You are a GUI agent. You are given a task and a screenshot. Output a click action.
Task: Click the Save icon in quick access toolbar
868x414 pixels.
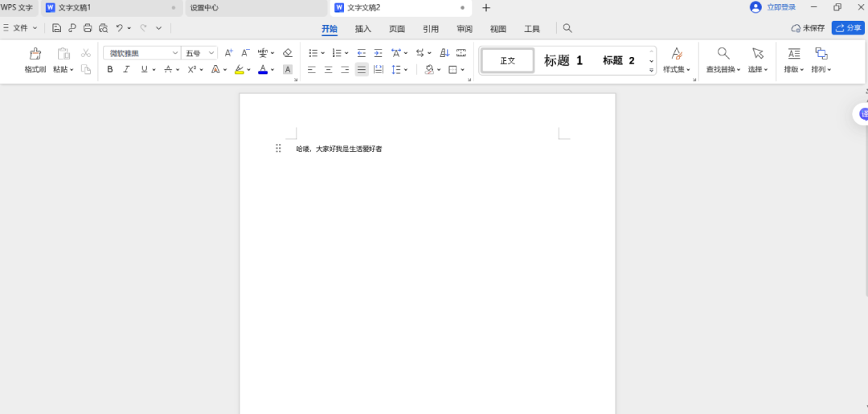(56, 28)
